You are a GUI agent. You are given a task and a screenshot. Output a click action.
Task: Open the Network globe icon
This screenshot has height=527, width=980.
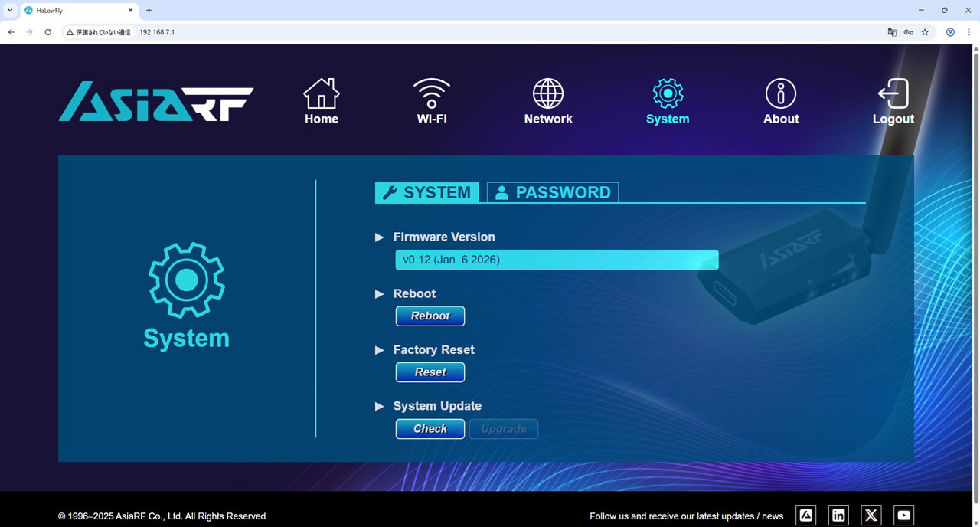pyautogui.click(x=548, y=94)
